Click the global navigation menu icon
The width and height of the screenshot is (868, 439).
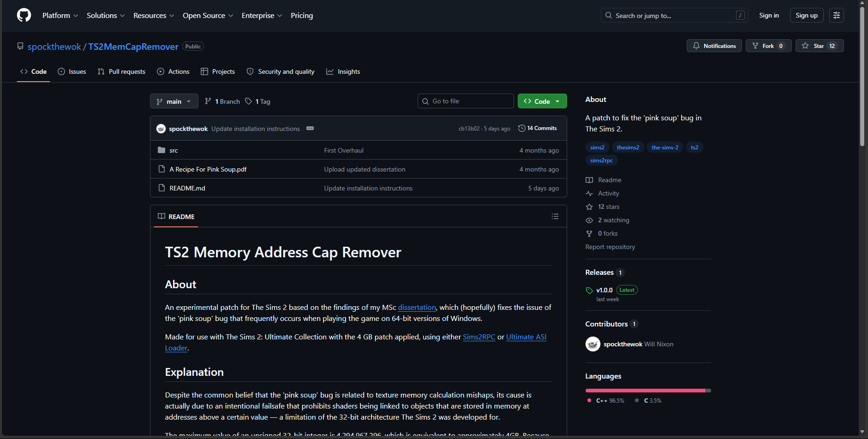(837, 15)
